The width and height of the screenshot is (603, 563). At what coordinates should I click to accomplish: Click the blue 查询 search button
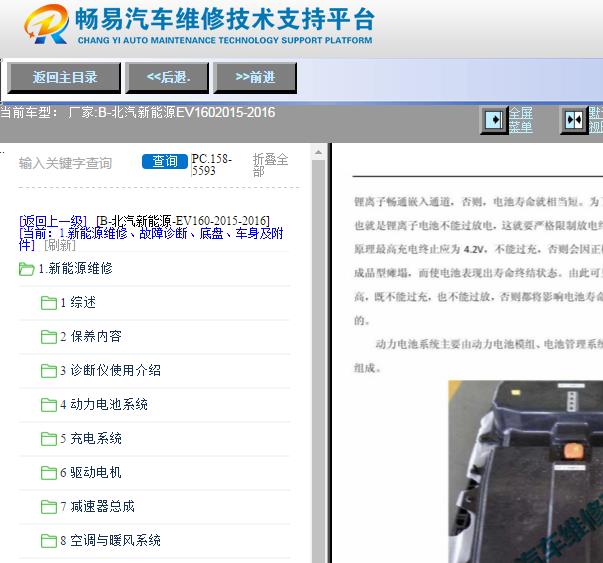[165, 162]
